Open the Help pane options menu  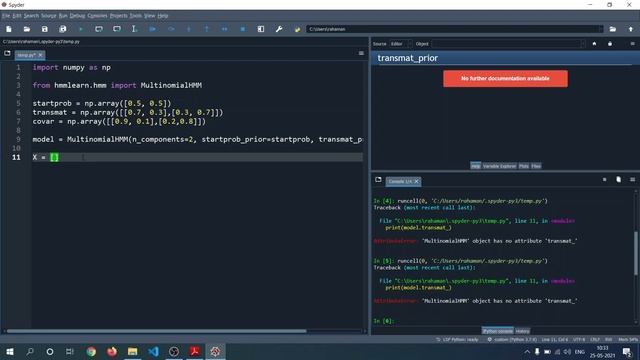633,44
